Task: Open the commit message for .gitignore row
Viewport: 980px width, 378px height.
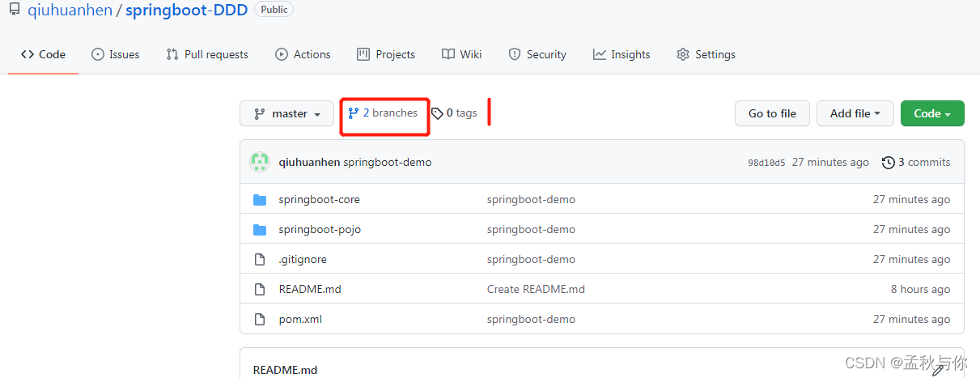Action: pyautogui.click(x=531, y=259)
